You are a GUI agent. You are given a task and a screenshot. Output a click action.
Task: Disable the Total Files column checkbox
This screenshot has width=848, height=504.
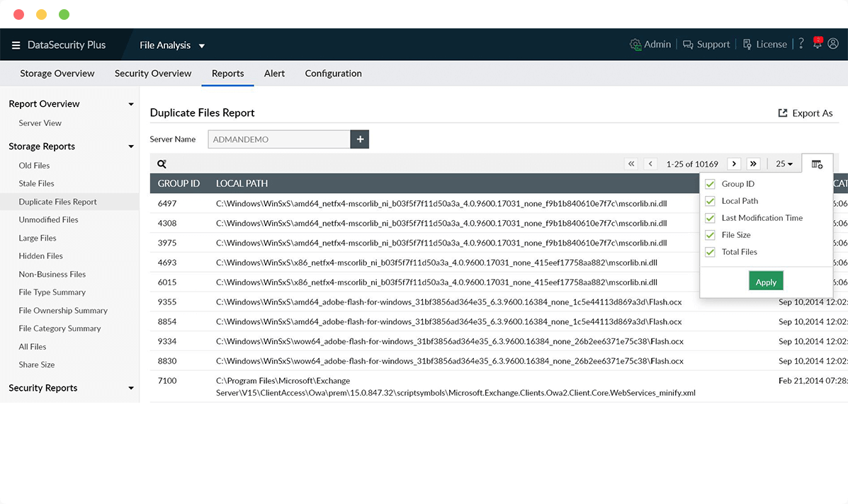pyautogui.click(x=711, y=252)
